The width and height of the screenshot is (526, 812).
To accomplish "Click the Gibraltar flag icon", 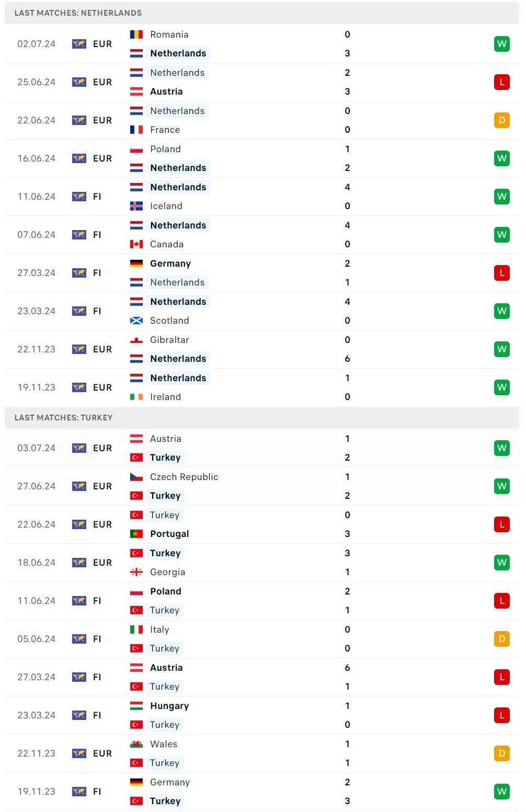I will tap(136, 340).
